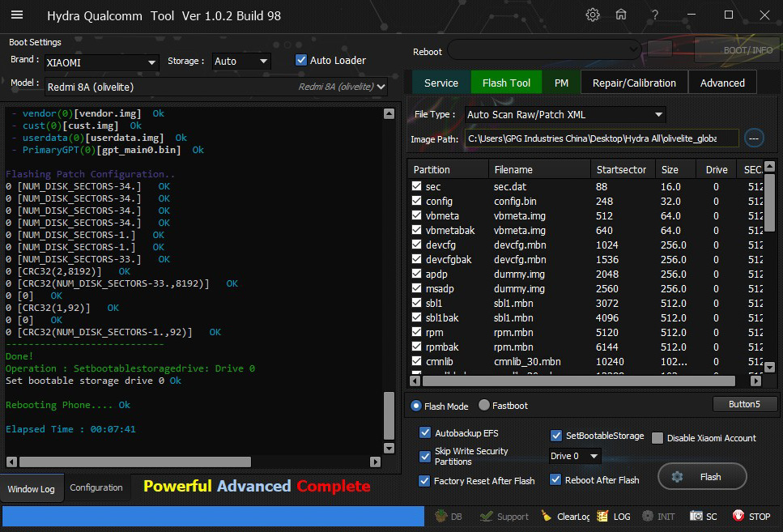Click Button5

[744, 403]
